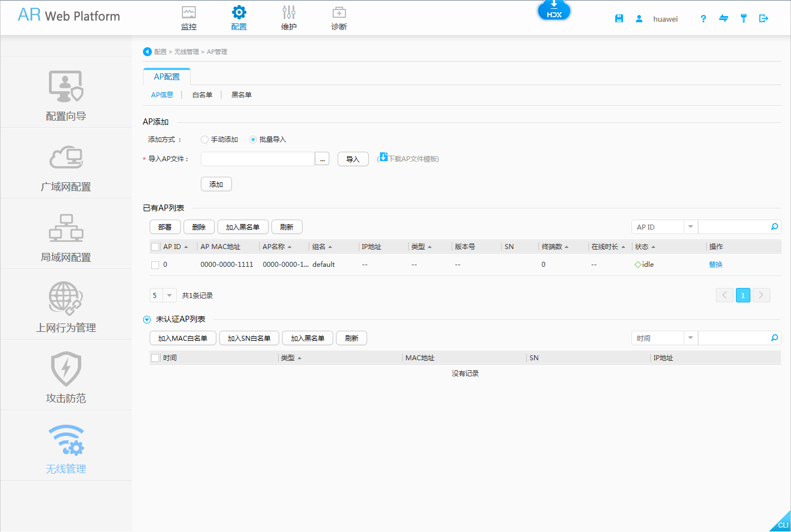Save the configuration via floppy disk icon

point(619,18)
